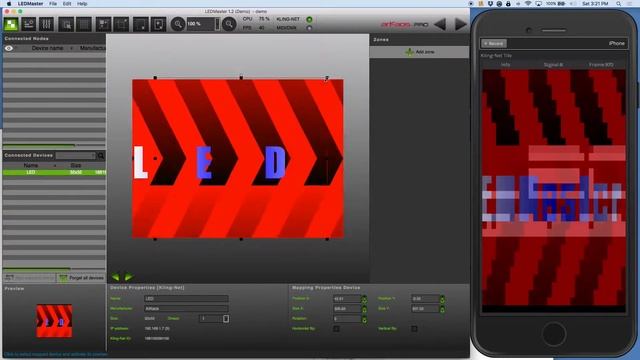Click the dashed frame toolbar icon
Viewport: 640px width, 360px height.
click(121, 24)
